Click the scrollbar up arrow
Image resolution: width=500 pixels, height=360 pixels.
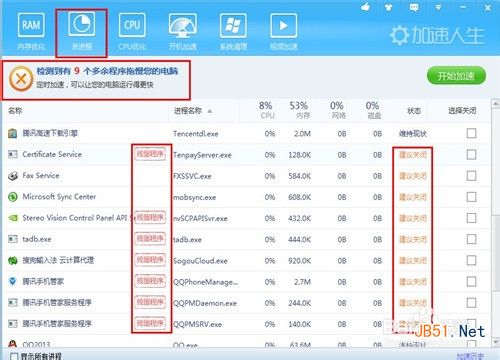495,104
